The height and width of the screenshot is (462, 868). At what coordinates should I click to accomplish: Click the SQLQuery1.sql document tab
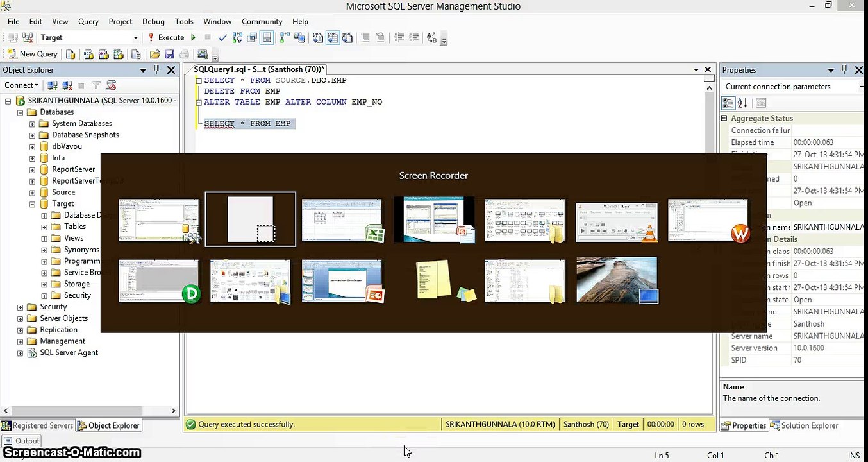click(x=259, y=69)
